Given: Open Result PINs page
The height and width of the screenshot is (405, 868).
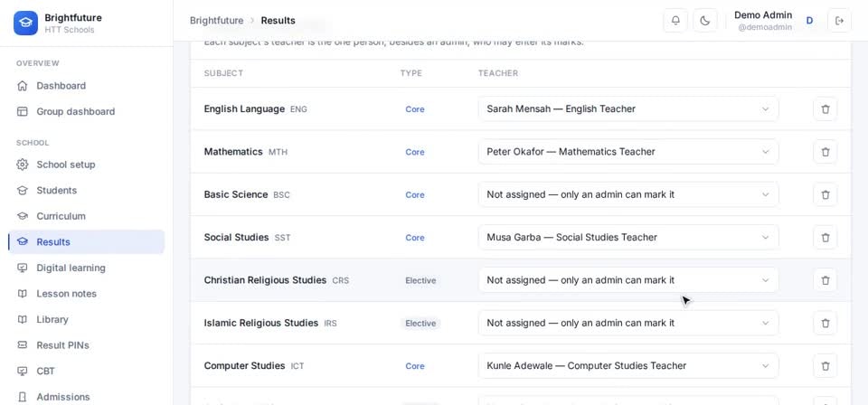Looking at the screenshot, I should tap(87, 345).
